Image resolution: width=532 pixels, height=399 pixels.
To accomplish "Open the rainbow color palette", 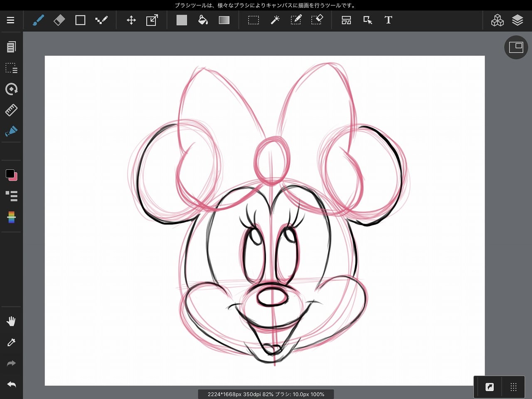I will click(x=11, y=217).
